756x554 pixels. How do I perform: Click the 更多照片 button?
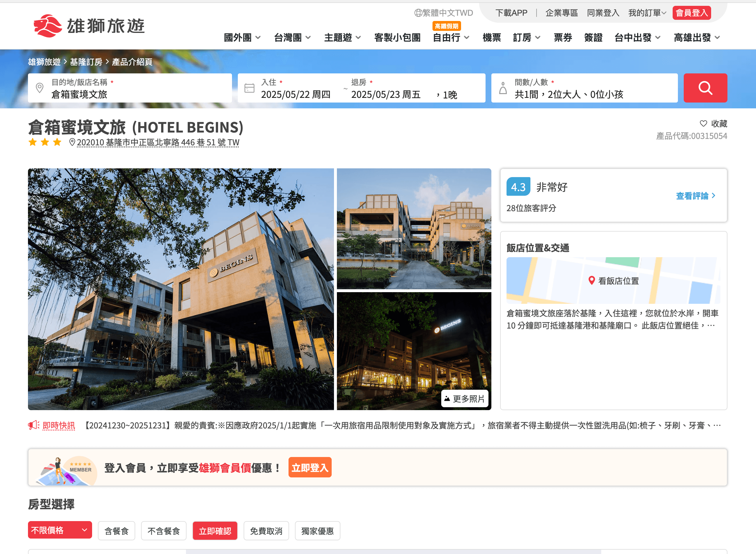pyautogui.click(x=464, y=398)
